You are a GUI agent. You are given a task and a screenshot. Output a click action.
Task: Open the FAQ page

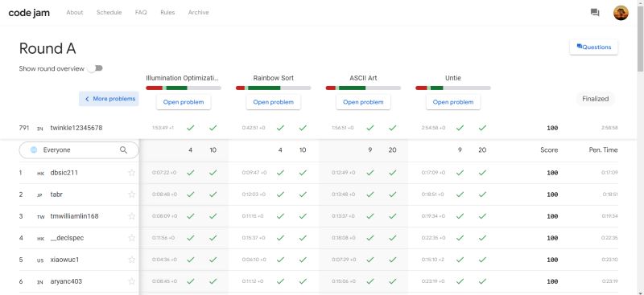coord(141,12)
